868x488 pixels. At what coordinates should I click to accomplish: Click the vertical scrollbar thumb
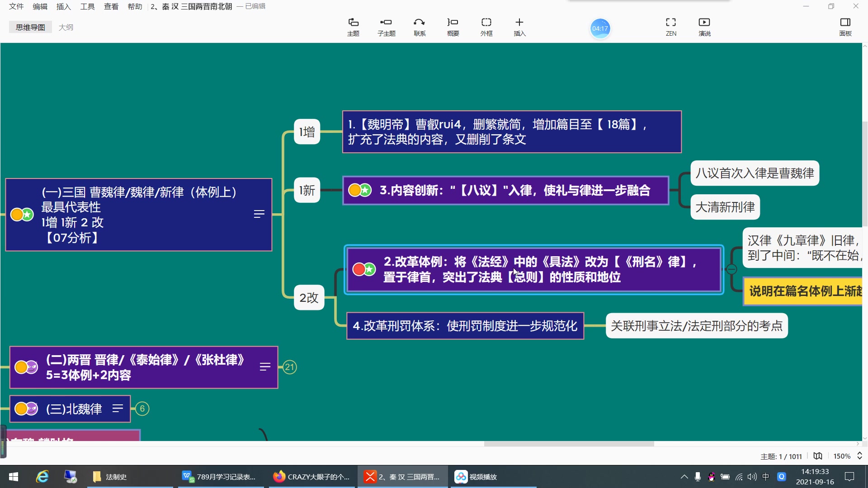[865, 174]
